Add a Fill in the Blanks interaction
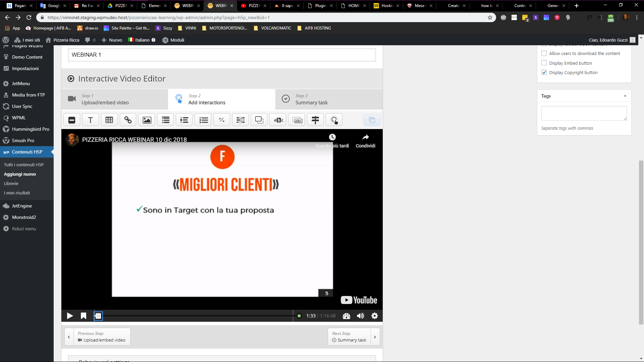This screenshot has width=644, height=362. (x=240, y=120)
